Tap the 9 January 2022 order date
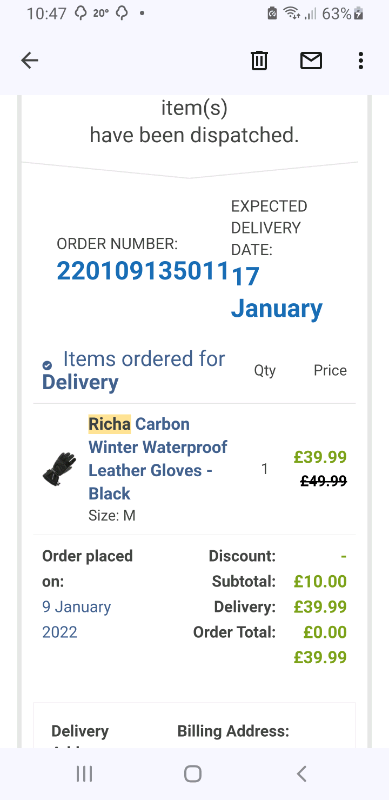389x800 pixels. pyautogui.click(x=77, y=619)
